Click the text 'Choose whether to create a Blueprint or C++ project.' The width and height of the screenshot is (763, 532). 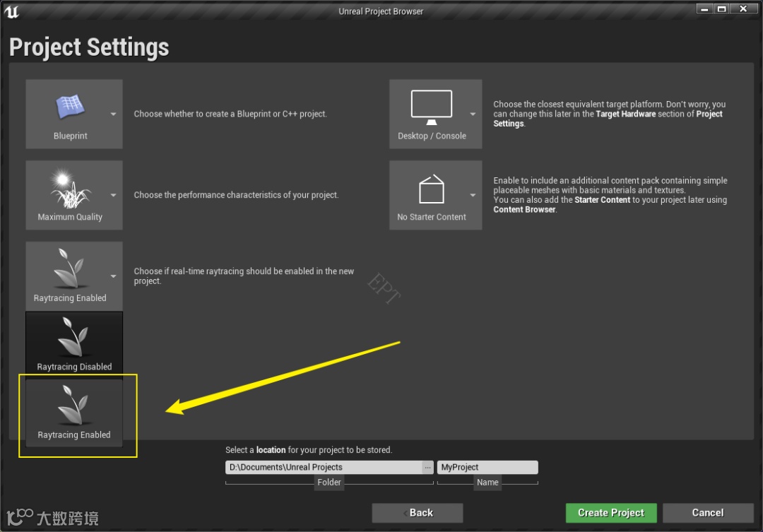(x=230, y=114)
